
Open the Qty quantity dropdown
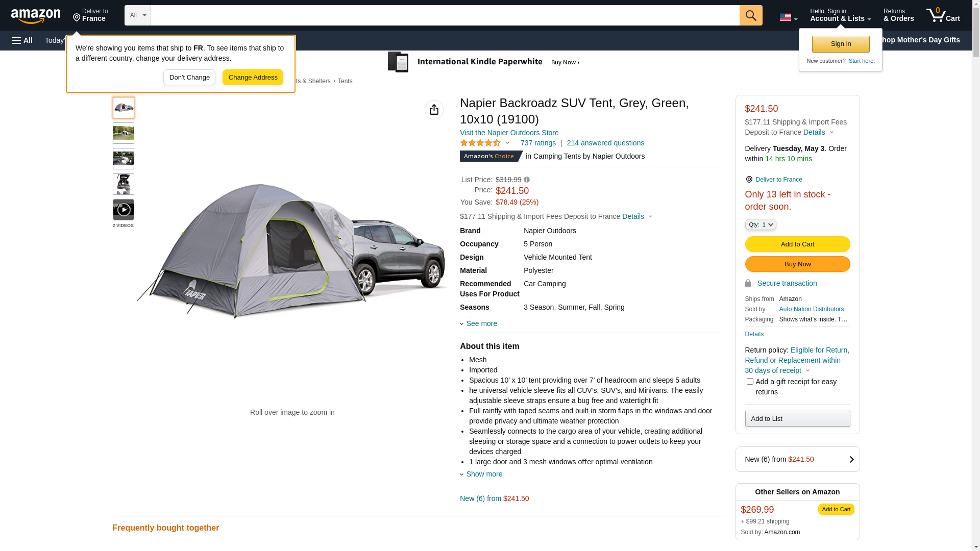coord(760,224)
